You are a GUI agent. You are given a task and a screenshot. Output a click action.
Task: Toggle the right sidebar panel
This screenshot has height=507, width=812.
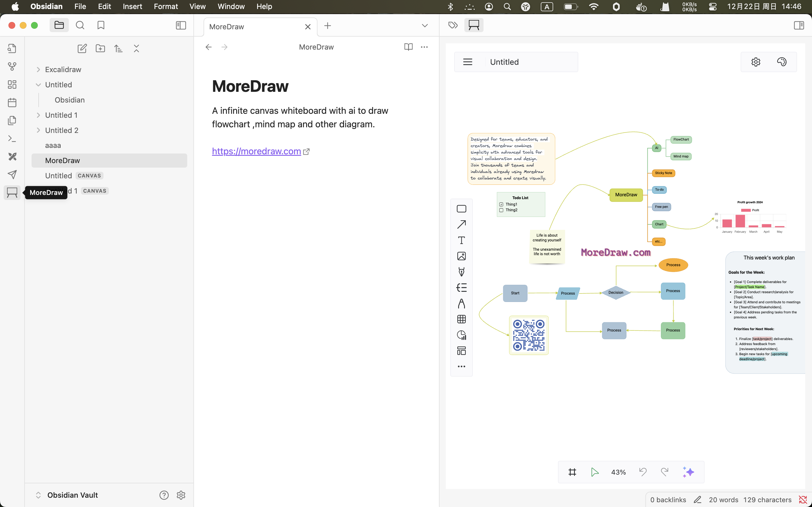click(799, 25)
